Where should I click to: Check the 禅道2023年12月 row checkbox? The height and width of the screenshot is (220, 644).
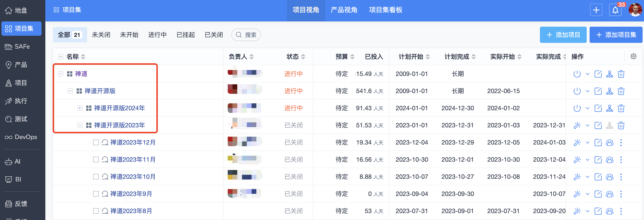point(96,142)
